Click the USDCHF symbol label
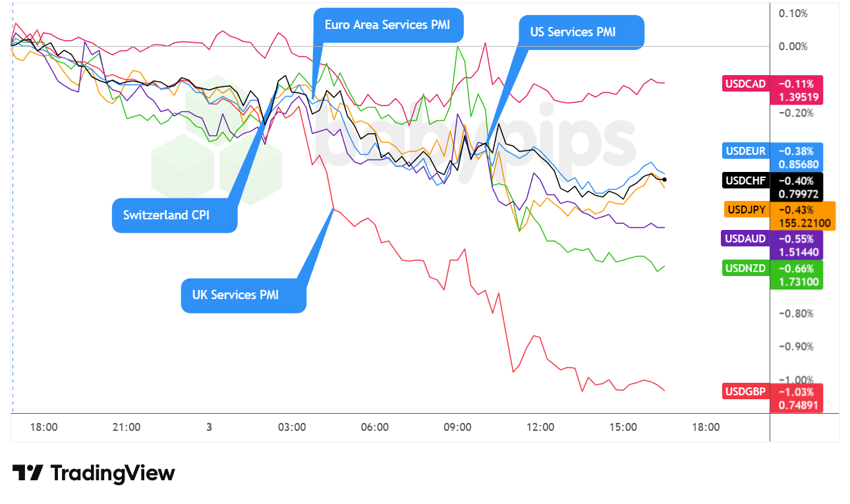This screenshot has width=850, height=504. [745, 181]
